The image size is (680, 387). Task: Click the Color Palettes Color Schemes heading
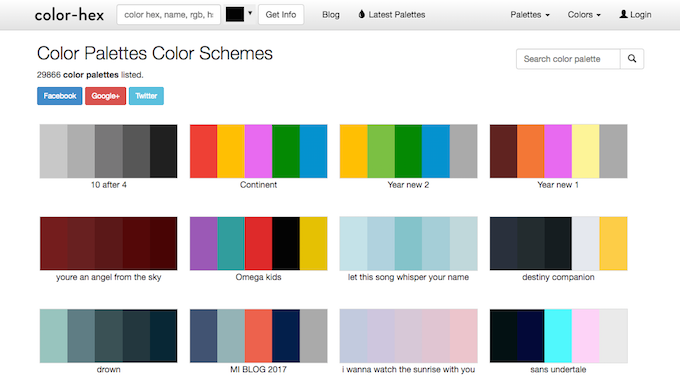[155, 53]
